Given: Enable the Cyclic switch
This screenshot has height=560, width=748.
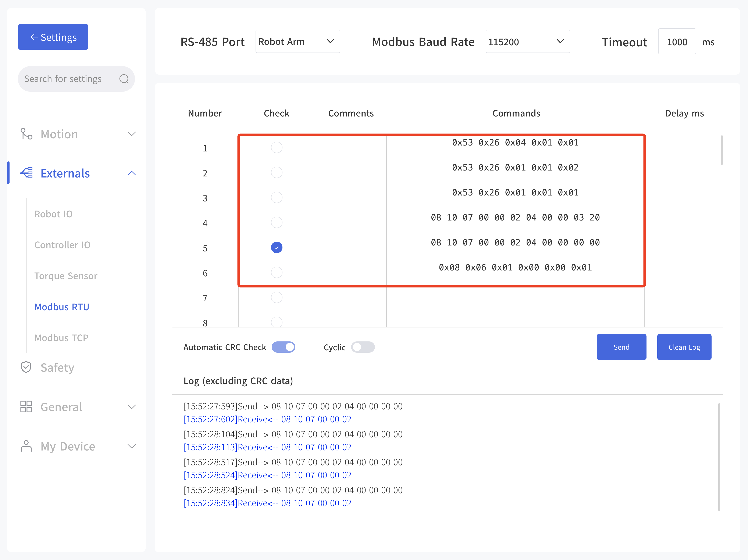Looking at the screenshot, I should (x=363, y=347).
